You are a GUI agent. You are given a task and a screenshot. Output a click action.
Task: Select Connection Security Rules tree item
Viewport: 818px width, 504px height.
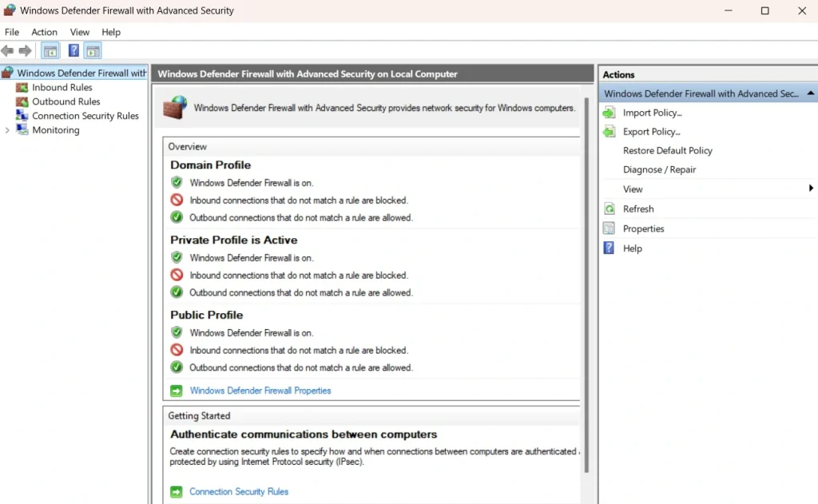click(x=85, y=116)
